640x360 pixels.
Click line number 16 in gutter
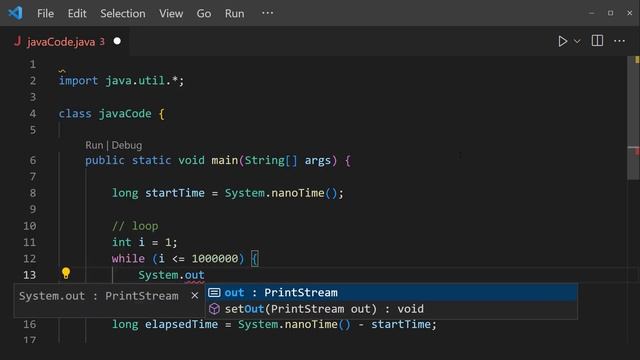(29, 324)
